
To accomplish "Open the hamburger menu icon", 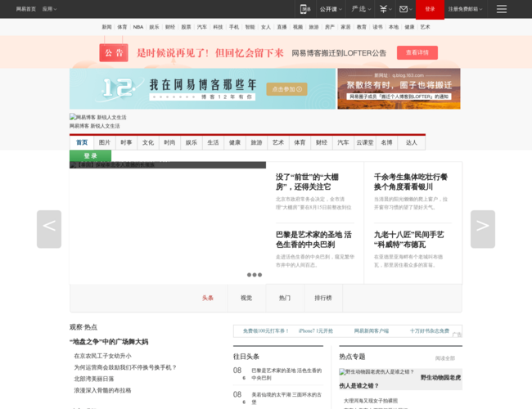I will pyautogui.click(x=502, y=9).
